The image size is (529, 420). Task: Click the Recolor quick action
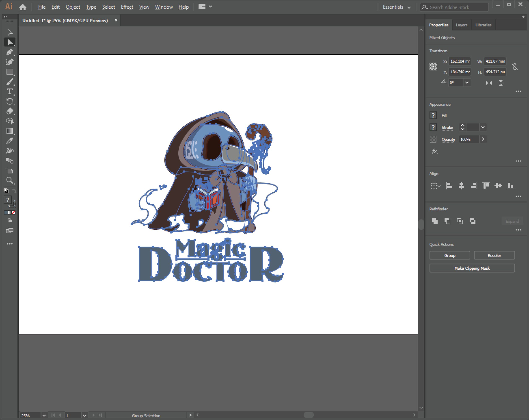pyautogui.click(x=494, y=255)
